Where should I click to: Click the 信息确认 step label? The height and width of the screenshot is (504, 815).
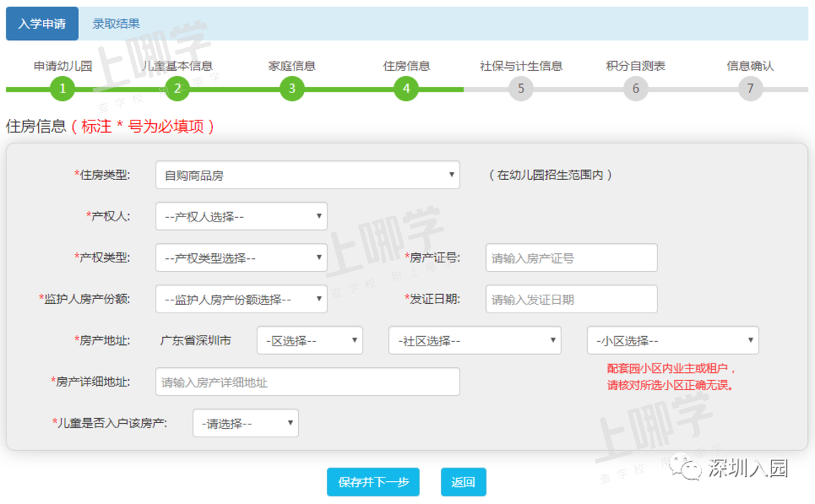pyautogui.click(x=750, y=66)
